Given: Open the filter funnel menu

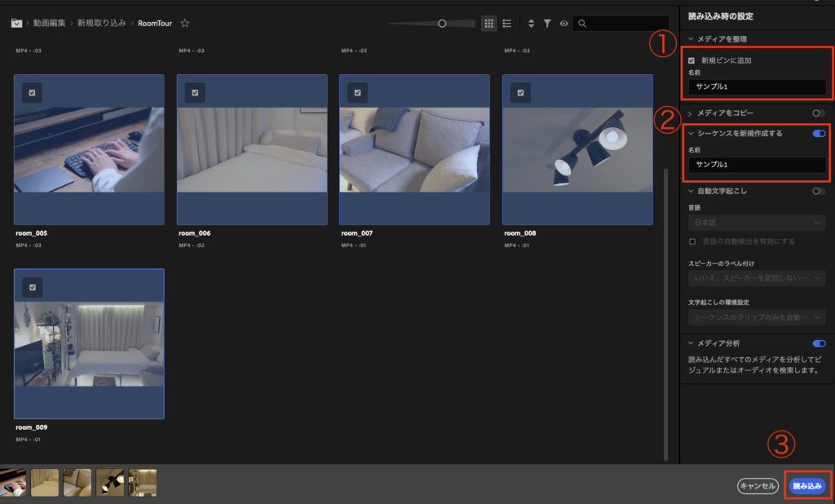Looking at the screenshot, I should 547,24.
